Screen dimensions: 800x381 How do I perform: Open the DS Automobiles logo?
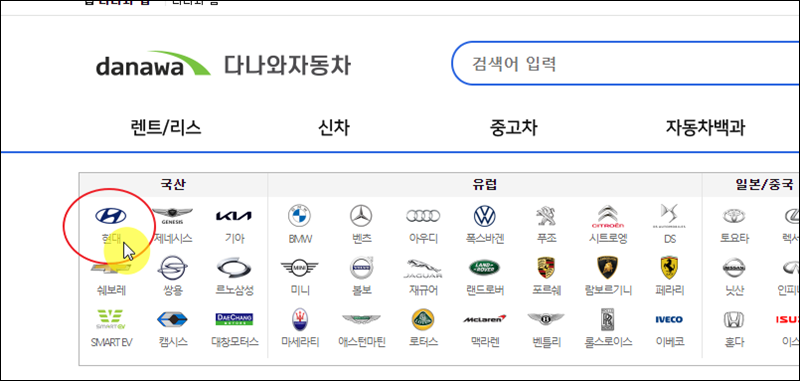coord(670,216)
